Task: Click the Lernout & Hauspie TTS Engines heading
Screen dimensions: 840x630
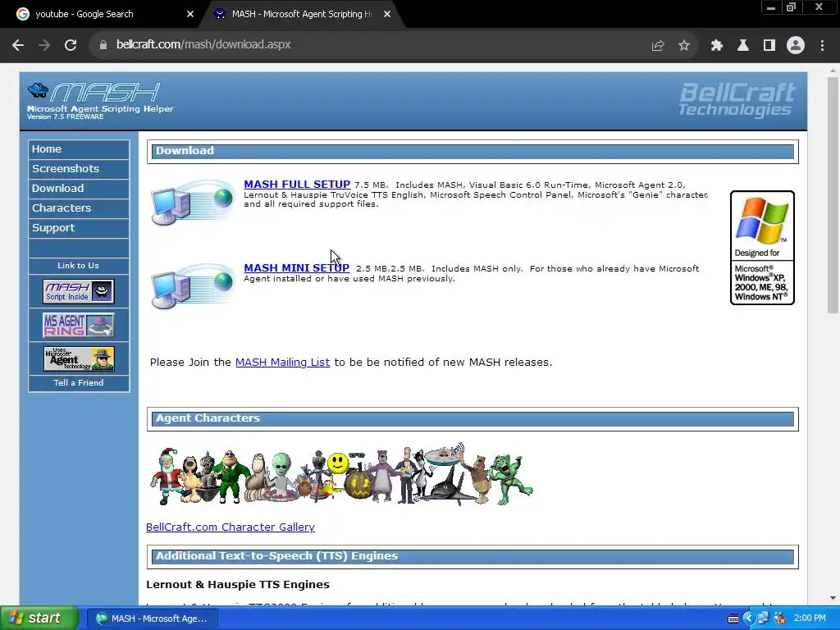Action: (238, 585)
